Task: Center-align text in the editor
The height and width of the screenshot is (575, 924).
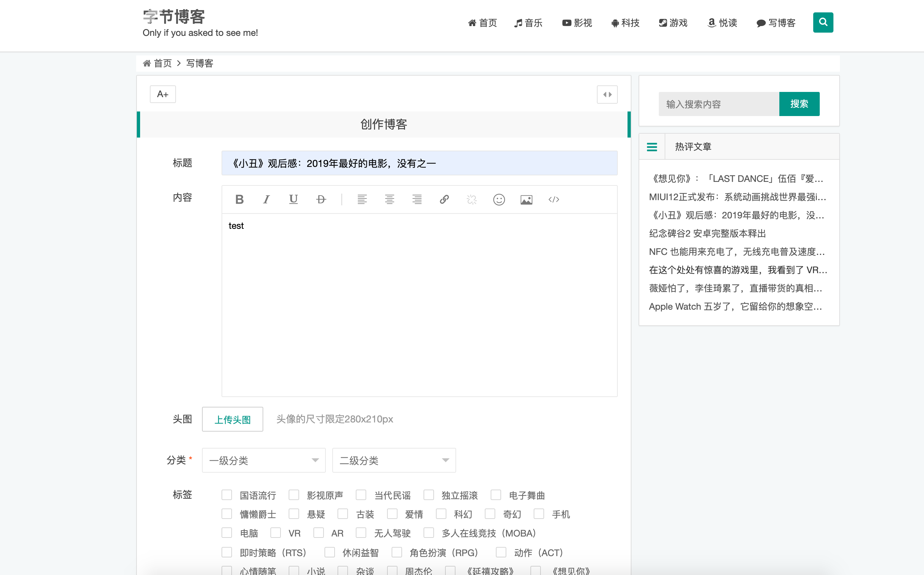Action: (390, 199)
